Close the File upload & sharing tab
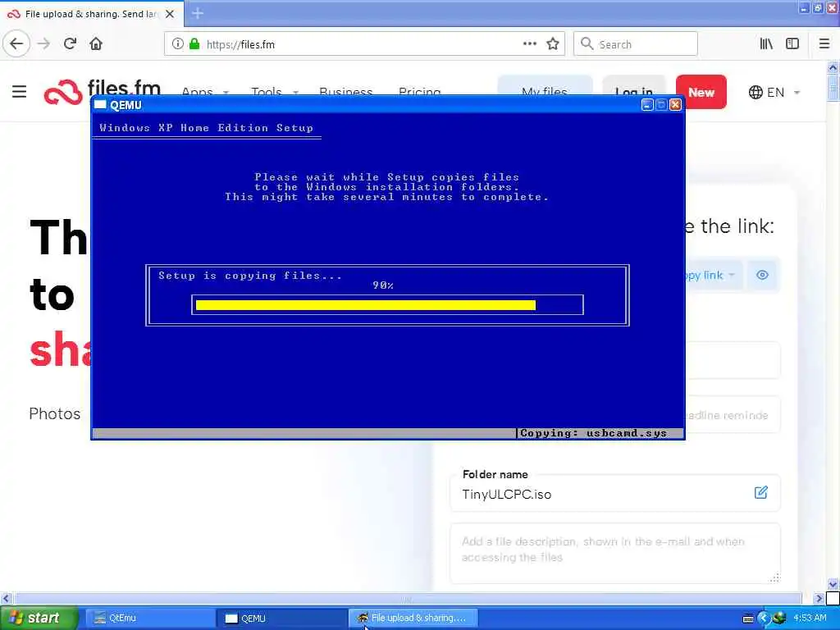 coord(170,14)
